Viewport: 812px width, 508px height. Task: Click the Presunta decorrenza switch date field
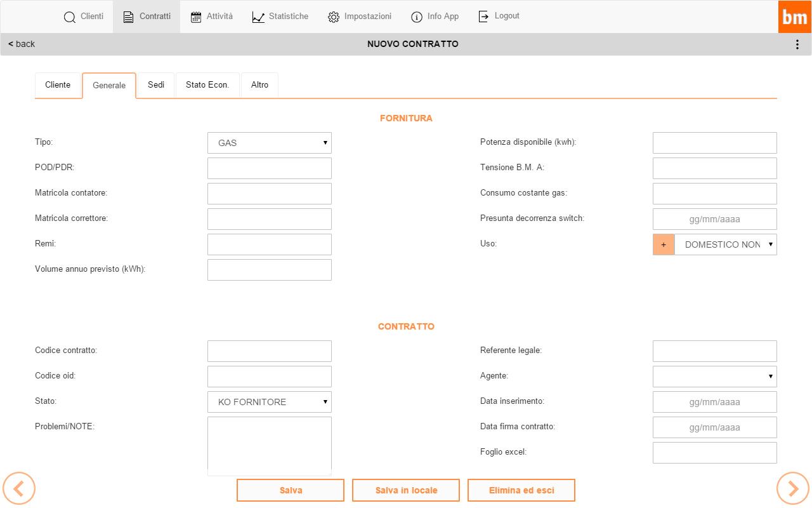(715, 219)
